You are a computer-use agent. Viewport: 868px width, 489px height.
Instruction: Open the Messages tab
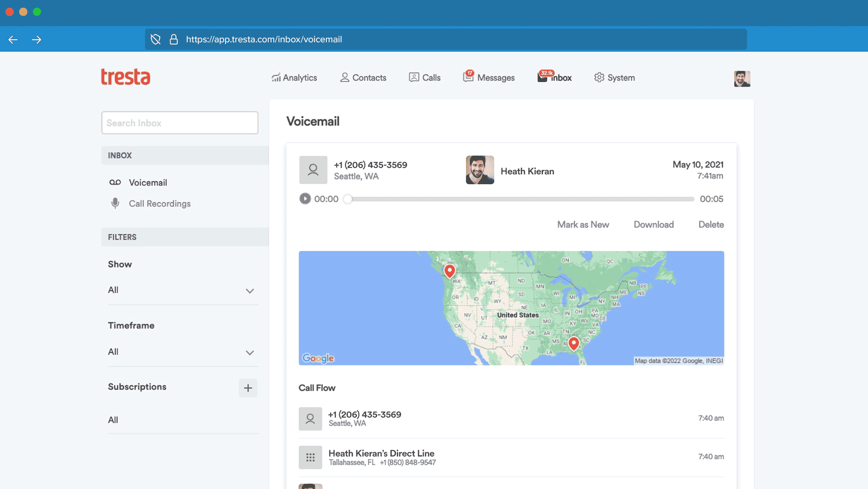pyautogui.click(x=489, y=77)
